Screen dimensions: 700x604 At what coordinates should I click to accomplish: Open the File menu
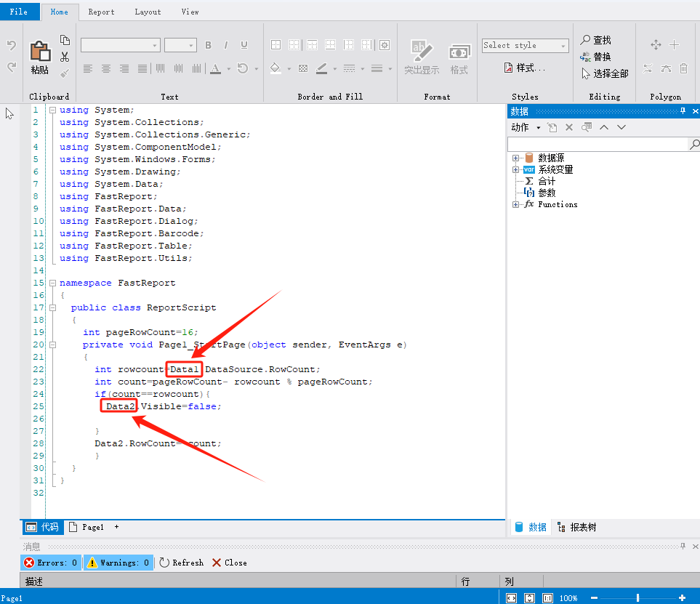click(19, 12)
